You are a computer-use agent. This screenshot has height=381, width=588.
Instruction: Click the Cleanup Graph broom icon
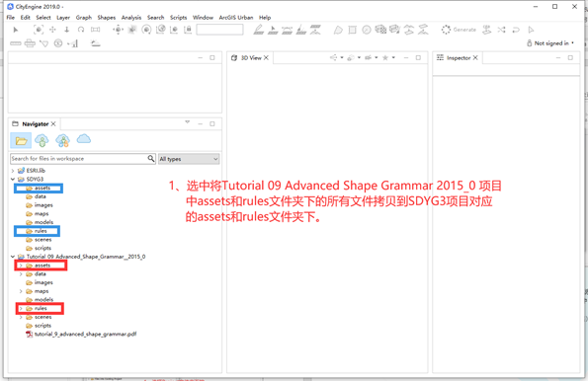click(301, 30)
